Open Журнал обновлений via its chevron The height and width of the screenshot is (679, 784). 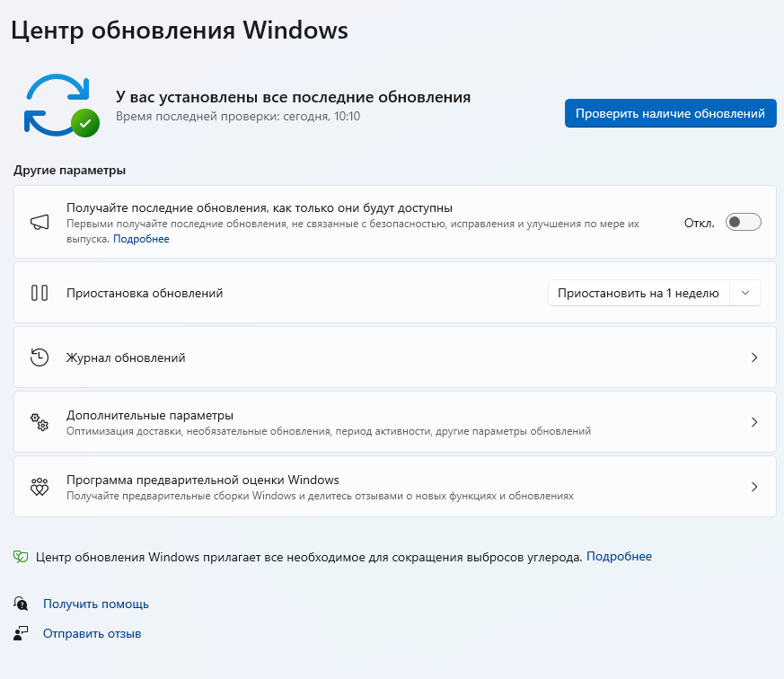[754, 357]
